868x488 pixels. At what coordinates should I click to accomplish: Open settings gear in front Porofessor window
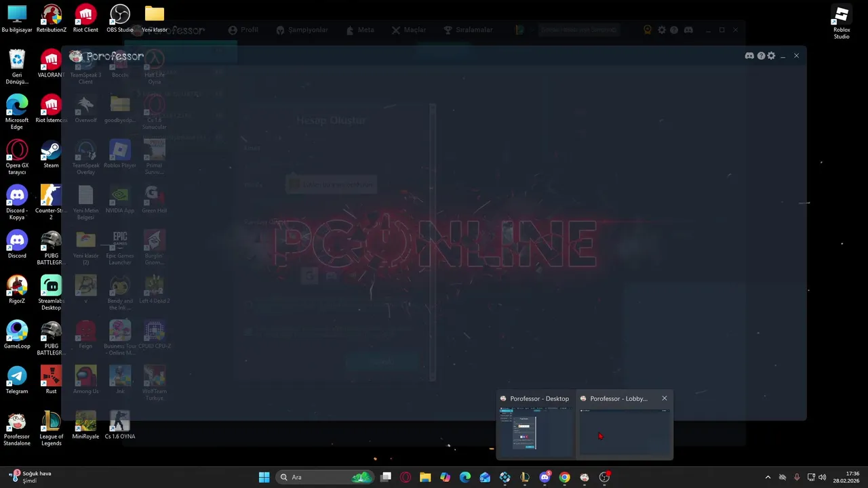771,56
